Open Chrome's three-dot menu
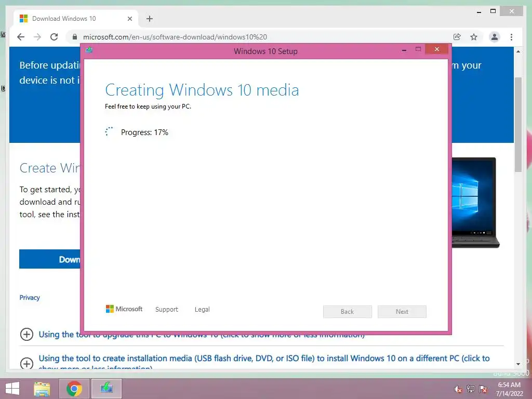The width and height of the screenshot is (532, 399). 512,37
